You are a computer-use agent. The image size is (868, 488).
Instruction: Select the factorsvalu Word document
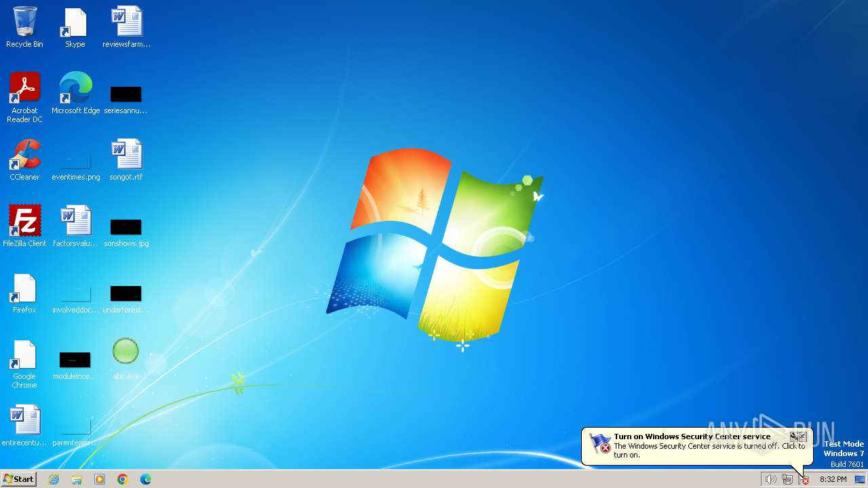tap(75, 226)
